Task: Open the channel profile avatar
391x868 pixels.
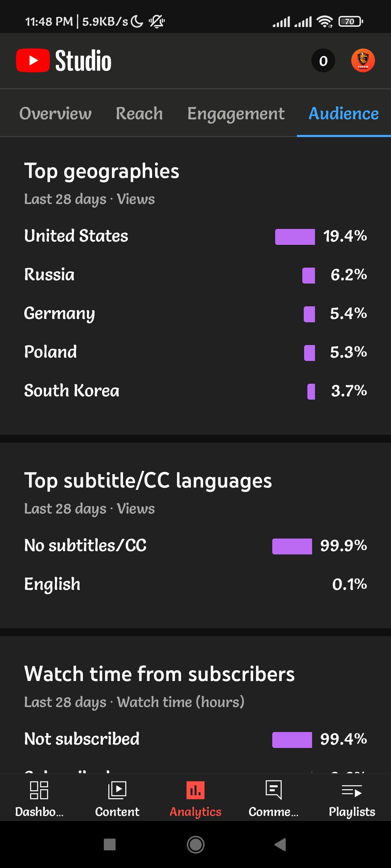Action: tap(363, 60)
